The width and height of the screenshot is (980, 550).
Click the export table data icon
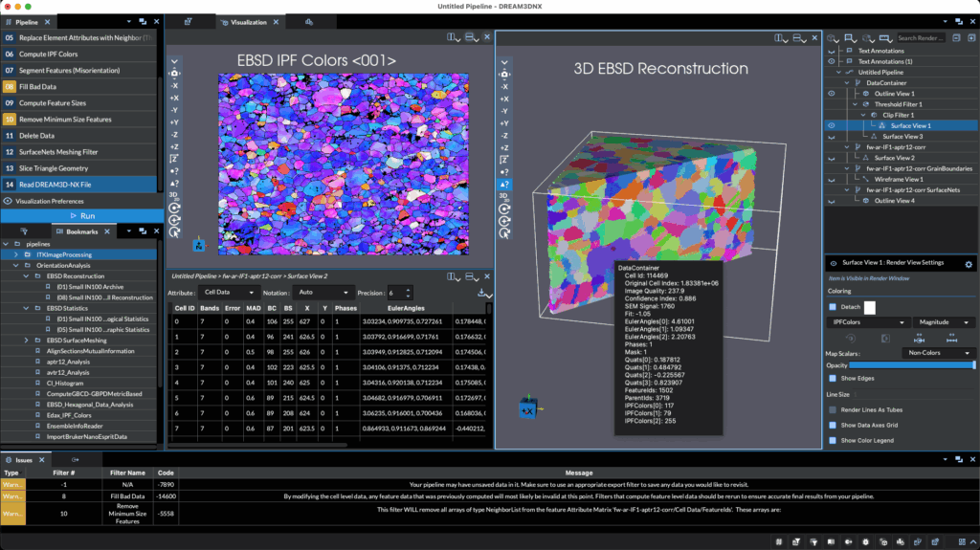tap(484, 293)
